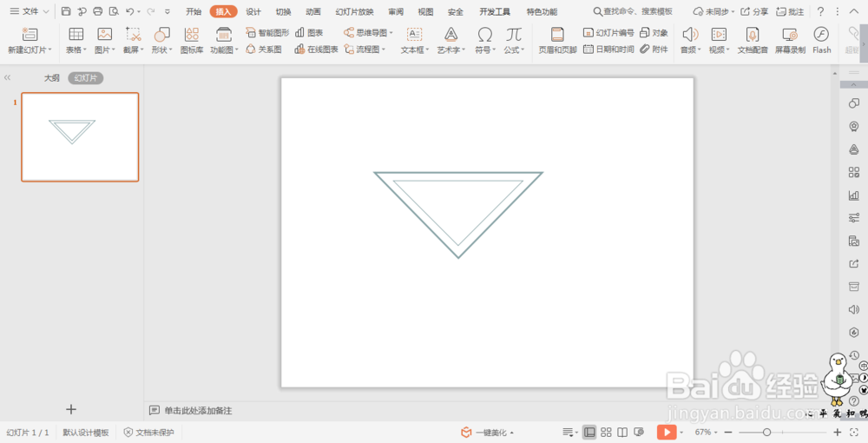
Task: Open the 图标库 icon library
Action: coord(192,41)
